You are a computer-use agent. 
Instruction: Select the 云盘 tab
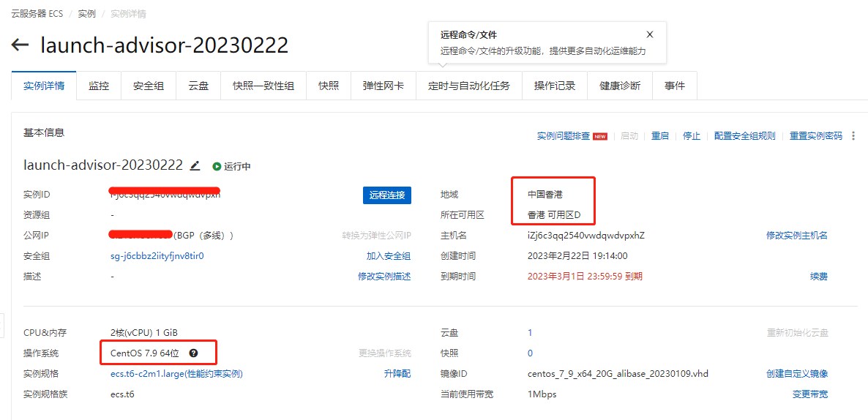coord(198,86)
